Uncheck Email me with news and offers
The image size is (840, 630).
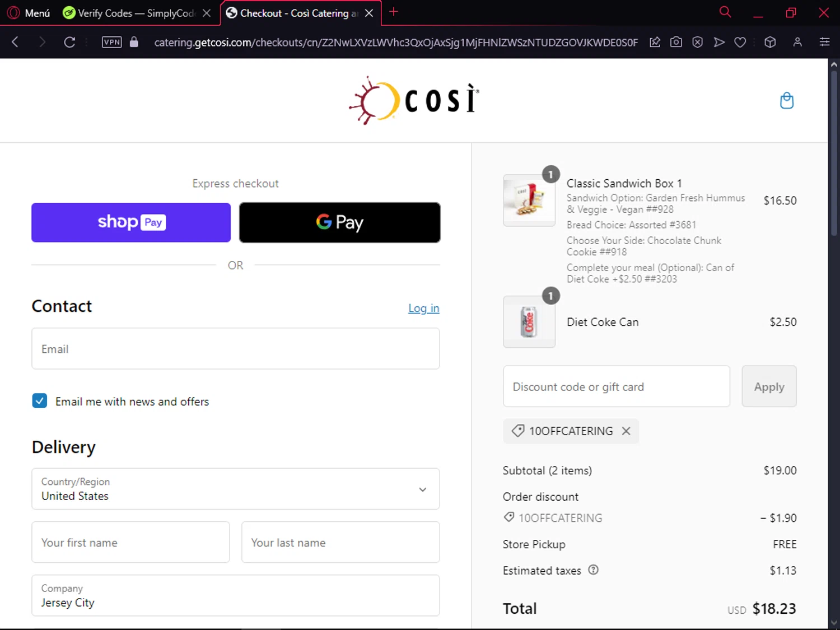pyautogui.click(x=40, y=401)
